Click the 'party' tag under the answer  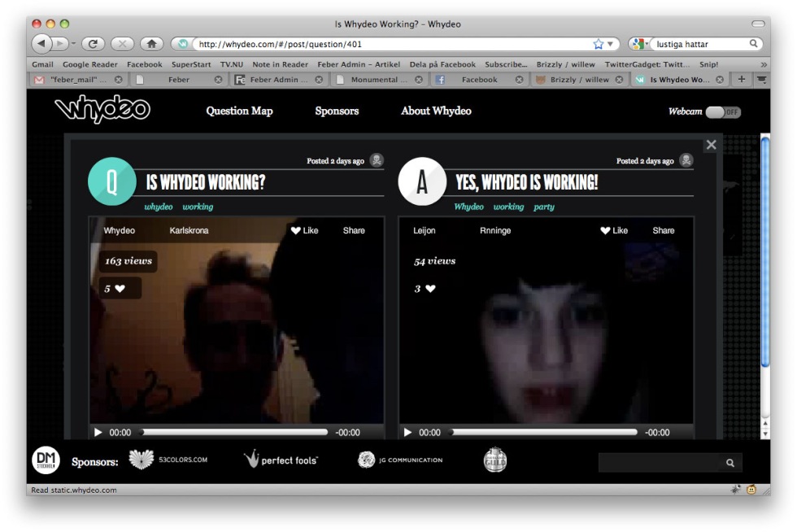click(x=543, y=207)
